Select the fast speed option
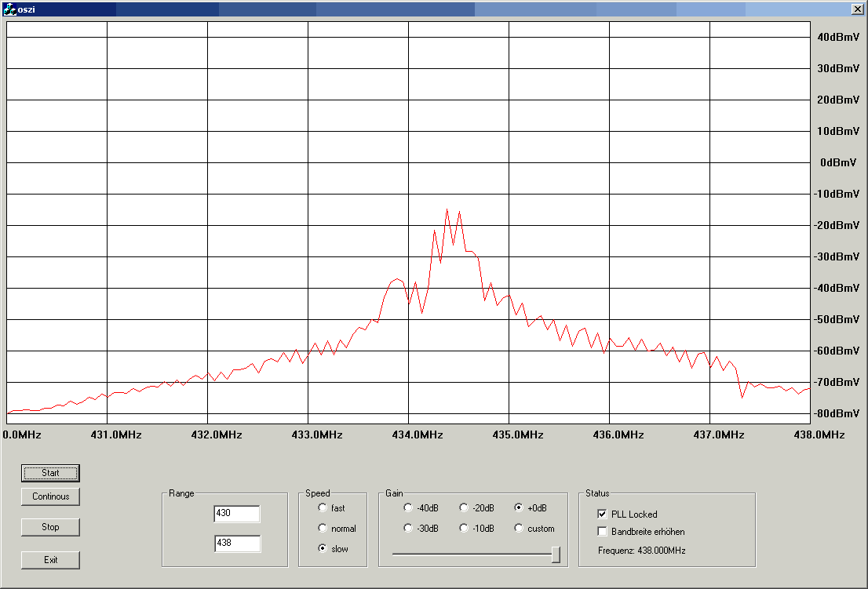Screen dimensions: 868x589 [323, 507]
